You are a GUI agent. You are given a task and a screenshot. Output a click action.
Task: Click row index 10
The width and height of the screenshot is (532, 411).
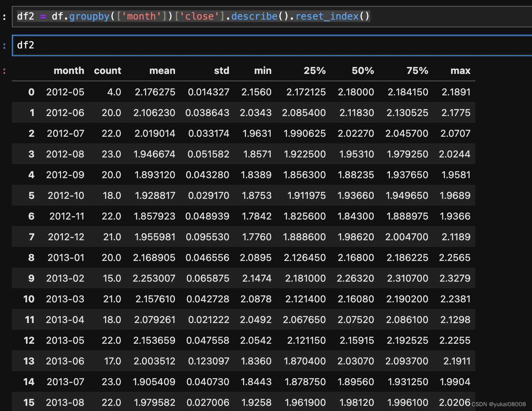(29, 299)
